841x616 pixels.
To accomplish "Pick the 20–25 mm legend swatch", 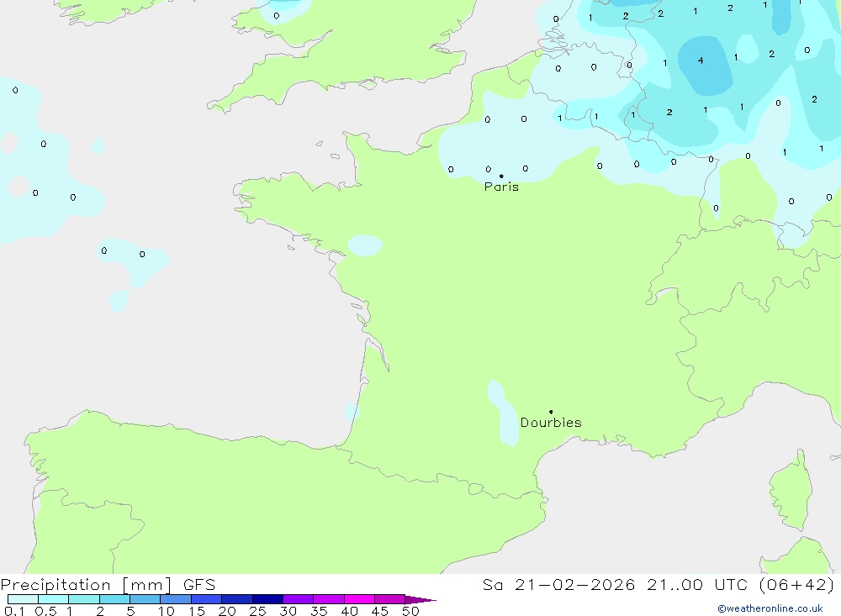I will click(x=237, y=599).
